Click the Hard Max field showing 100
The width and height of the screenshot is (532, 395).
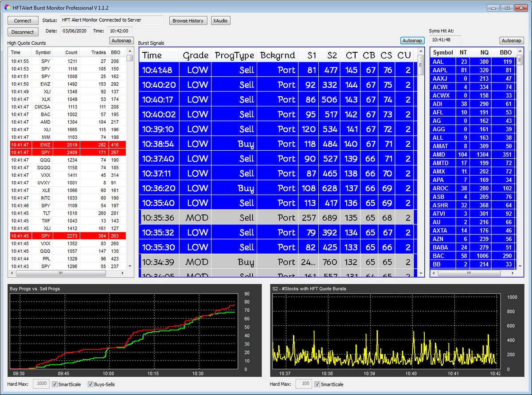(304, 384)
